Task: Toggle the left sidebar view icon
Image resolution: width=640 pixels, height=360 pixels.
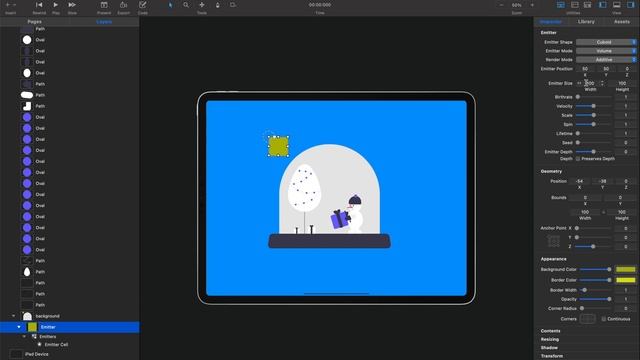Action: pyautogui.click(x=603, y=5)
